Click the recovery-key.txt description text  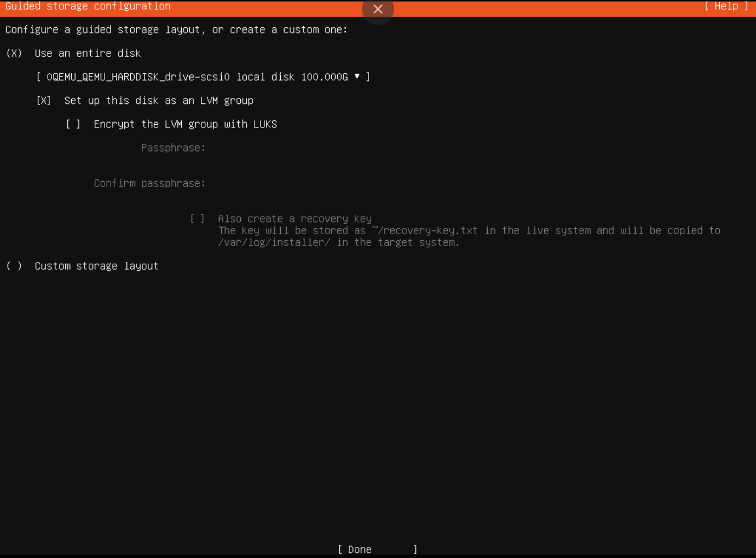tap(469, 231)
